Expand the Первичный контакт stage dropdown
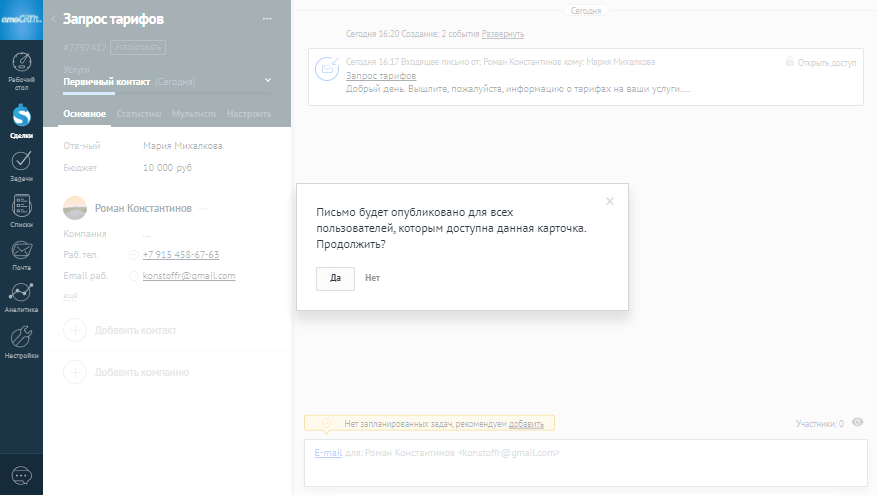 tap(268, 80)
